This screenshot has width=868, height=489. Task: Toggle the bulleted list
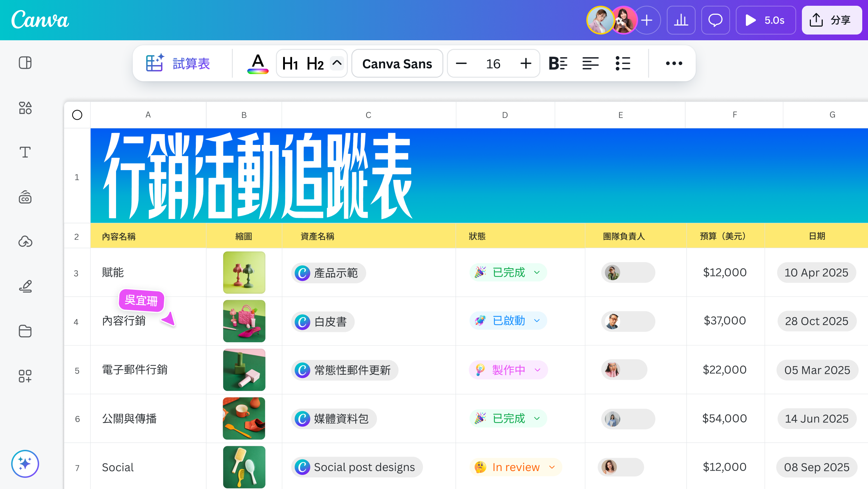tap(623, 64)
